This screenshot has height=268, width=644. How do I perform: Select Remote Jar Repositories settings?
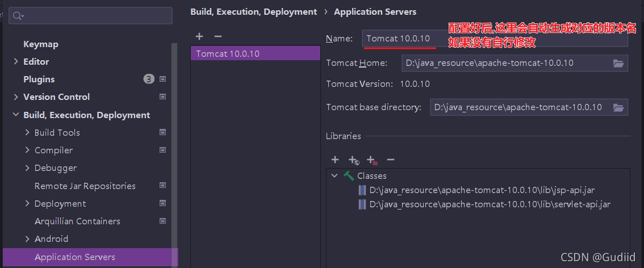point(85,186)
